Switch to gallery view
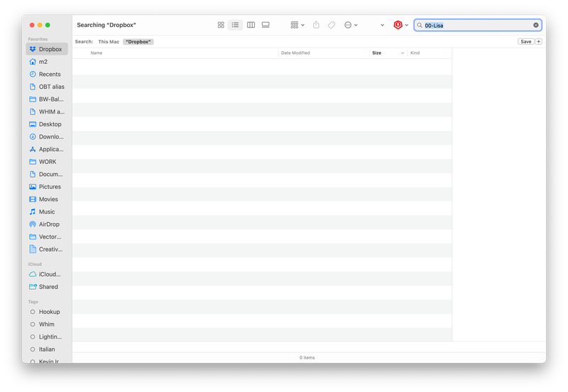Image resolution: width=568 pixels, height=392 pixels. coord(266,25)
